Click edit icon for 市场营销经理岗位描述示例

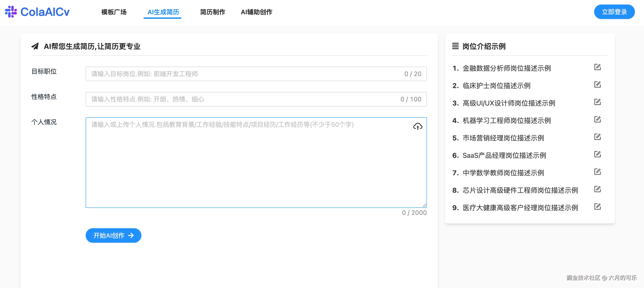tap(597, 137)
